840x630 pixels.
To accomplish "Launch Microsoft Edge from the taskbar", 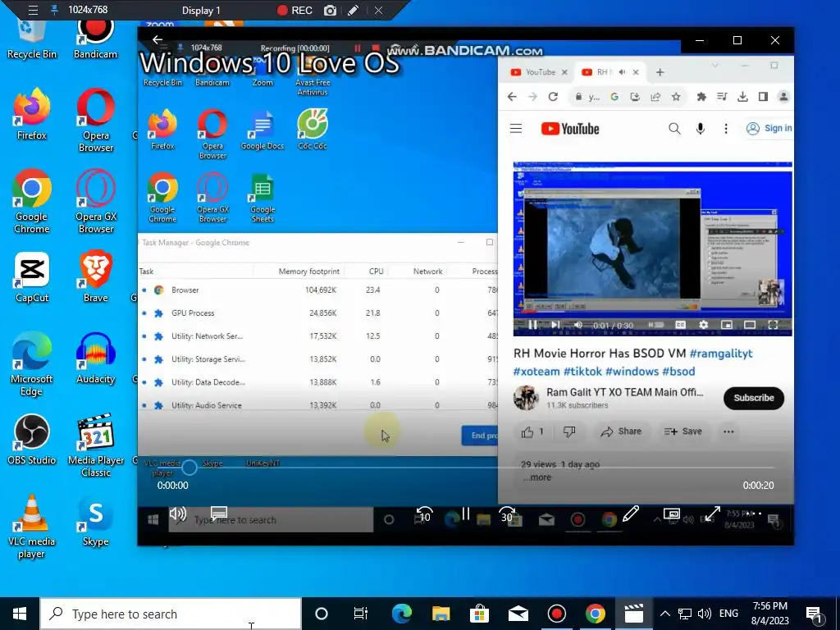I will (x=402, y=614).
